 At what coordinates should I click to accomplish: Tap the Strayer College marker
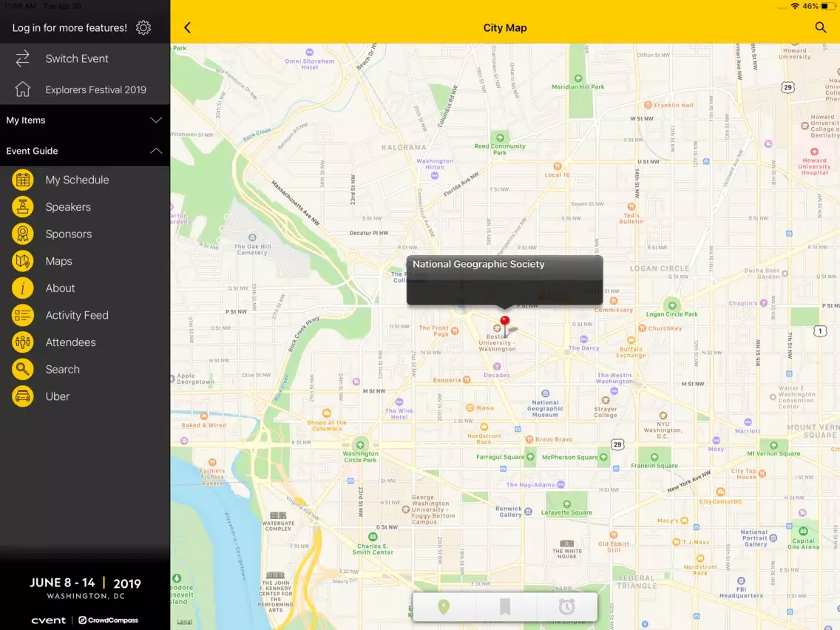606,400
